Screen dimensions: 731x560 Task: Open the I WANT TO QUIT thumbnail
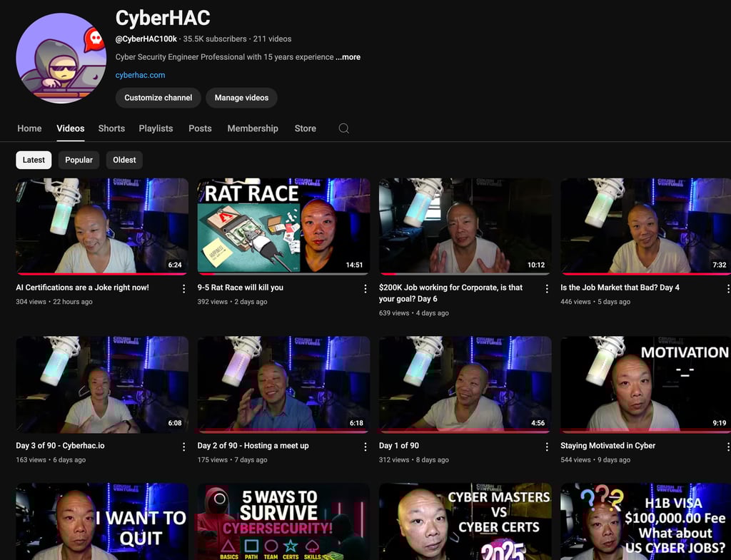pos(102,521)
